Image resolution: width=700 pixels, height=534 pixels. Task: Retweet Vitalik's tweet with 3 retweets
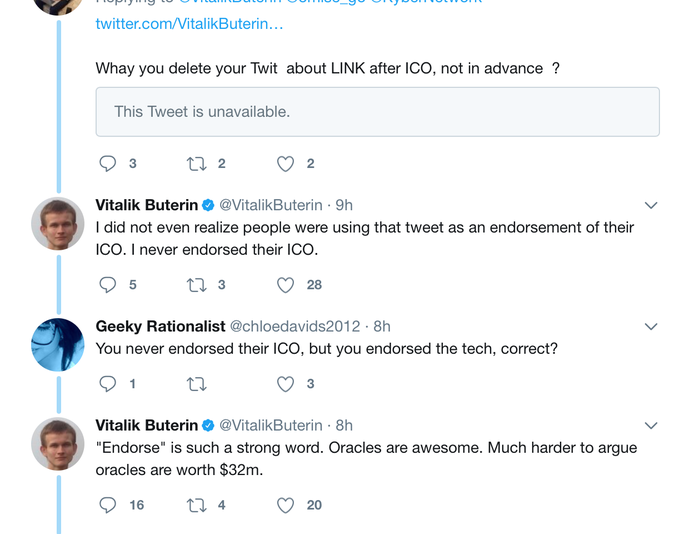coord(196,284)
